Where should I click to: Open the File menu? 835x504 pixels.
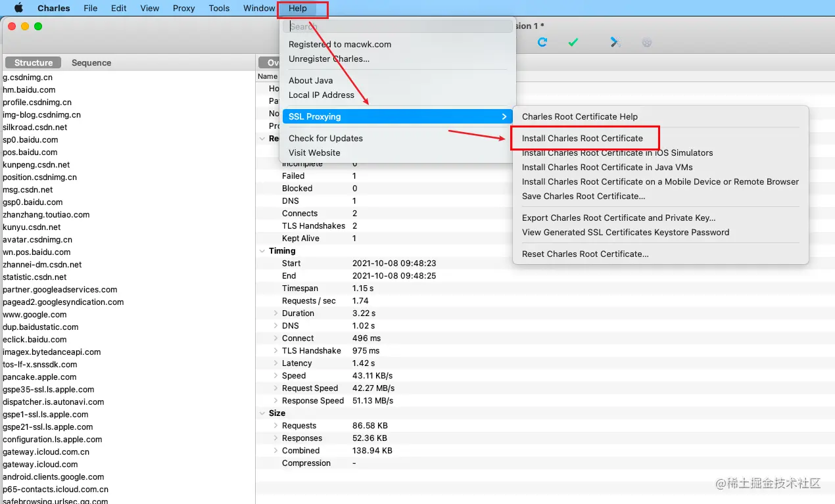tap(91, 8)
